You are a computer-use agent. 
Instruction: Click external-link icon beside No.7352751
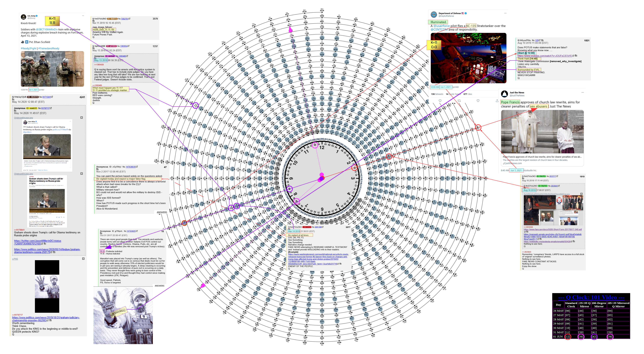pyautogui.click(x=130, y=19)
